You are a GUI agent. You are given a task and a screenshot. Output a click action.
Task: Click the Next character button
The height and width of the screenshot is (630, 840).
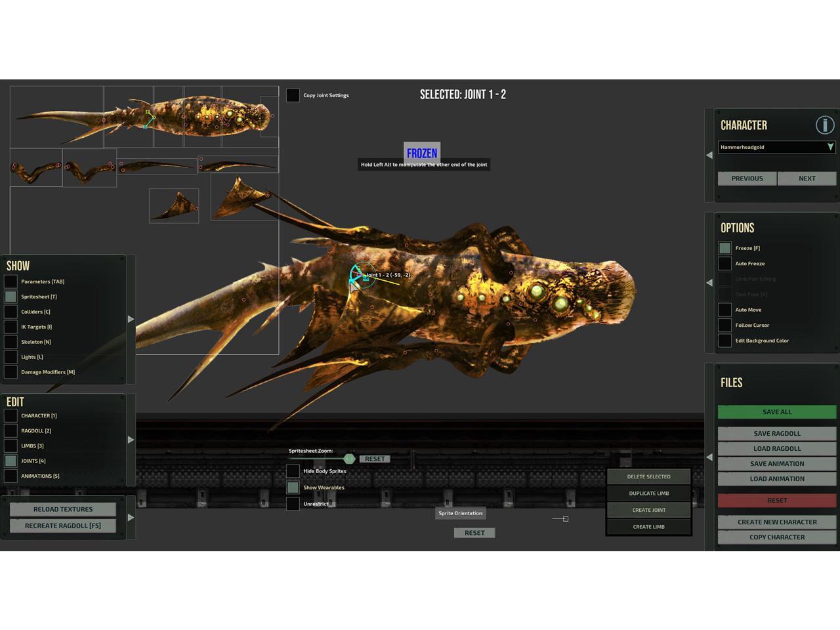tap(807, 178)
